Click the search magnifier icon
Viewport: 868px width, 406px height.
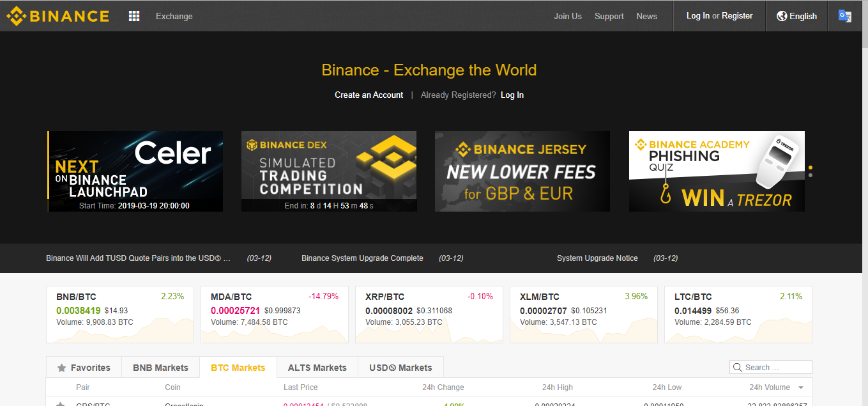pos(738,367)
